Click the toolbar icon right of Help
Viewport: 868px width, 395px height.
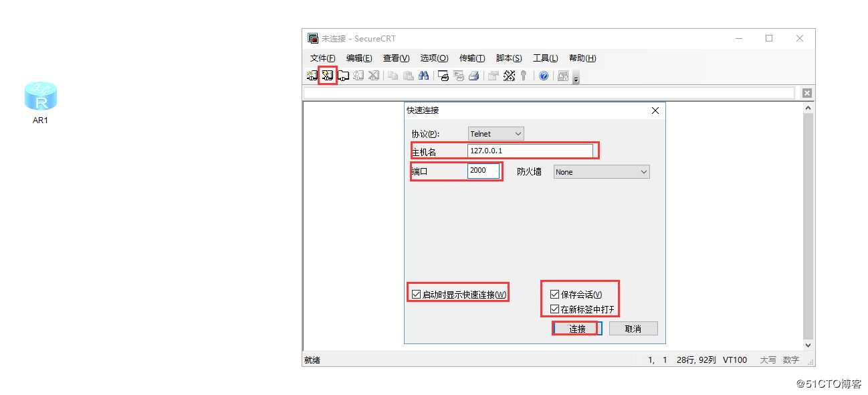563,76
